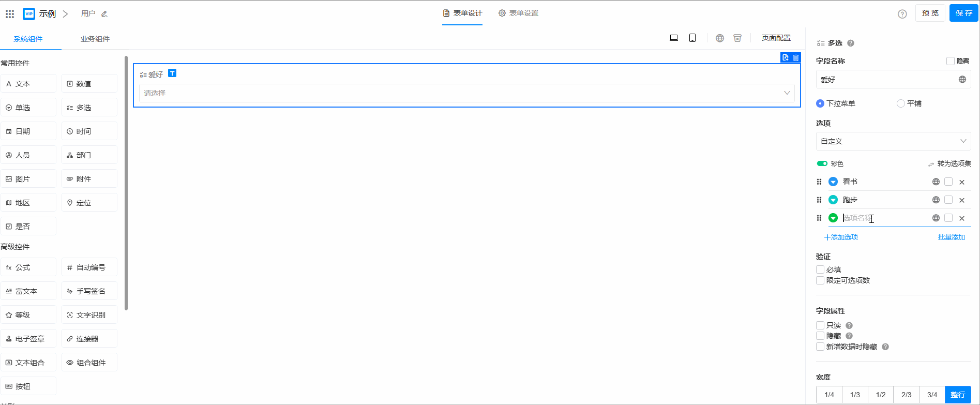The height and width of the screenshot is (405, 980).
Task: Enable the 必填 checkbox
Action: click(x=820, y=269)
